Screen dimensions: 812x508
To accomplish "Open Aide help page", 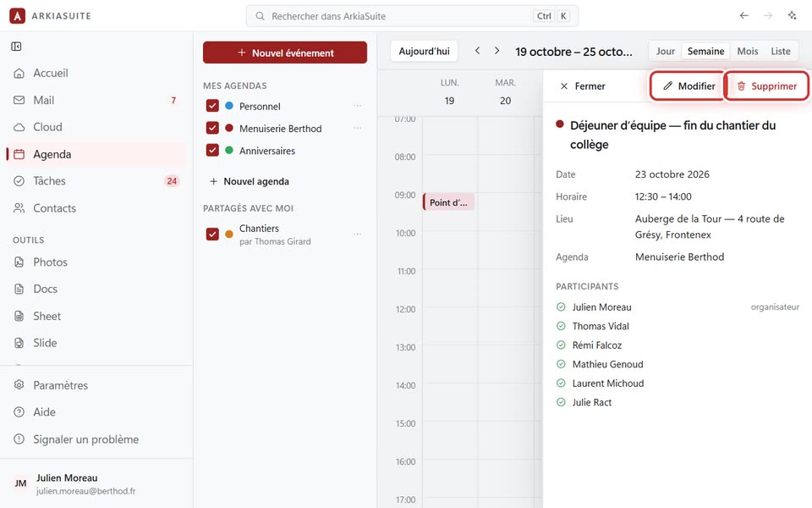I will [x=96, y=412].
